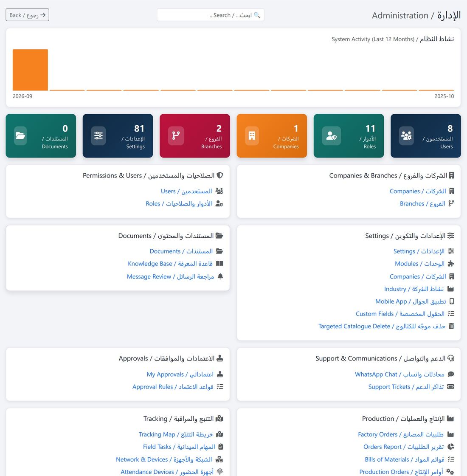This screenshot has width=467, height=476.
Task: Click the Administration page title
Action: 416,15
